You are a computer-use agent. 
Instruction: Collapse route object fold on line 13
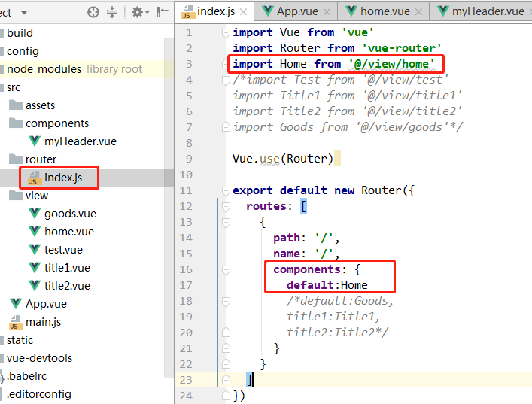coord(226,222)
